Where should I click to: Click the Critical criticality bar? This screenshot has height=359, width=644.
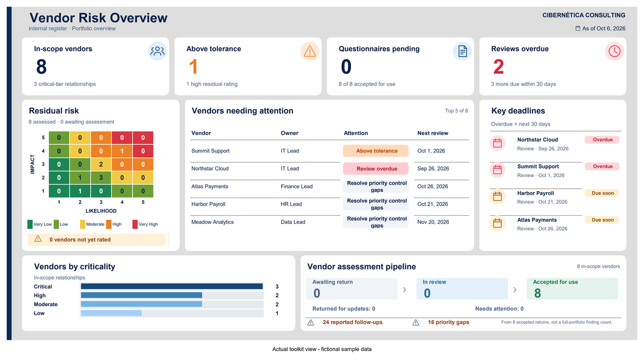pyautogui.click(x=172, y=287)
